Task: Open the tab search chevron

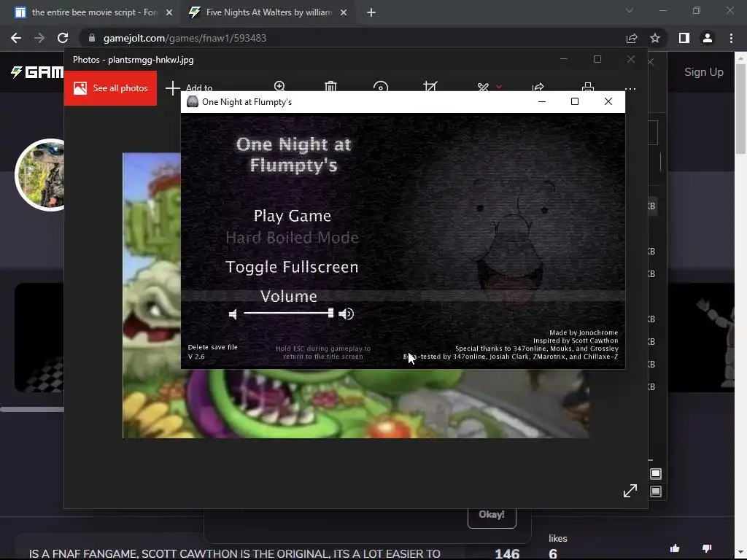Action: tap(630, 10)
